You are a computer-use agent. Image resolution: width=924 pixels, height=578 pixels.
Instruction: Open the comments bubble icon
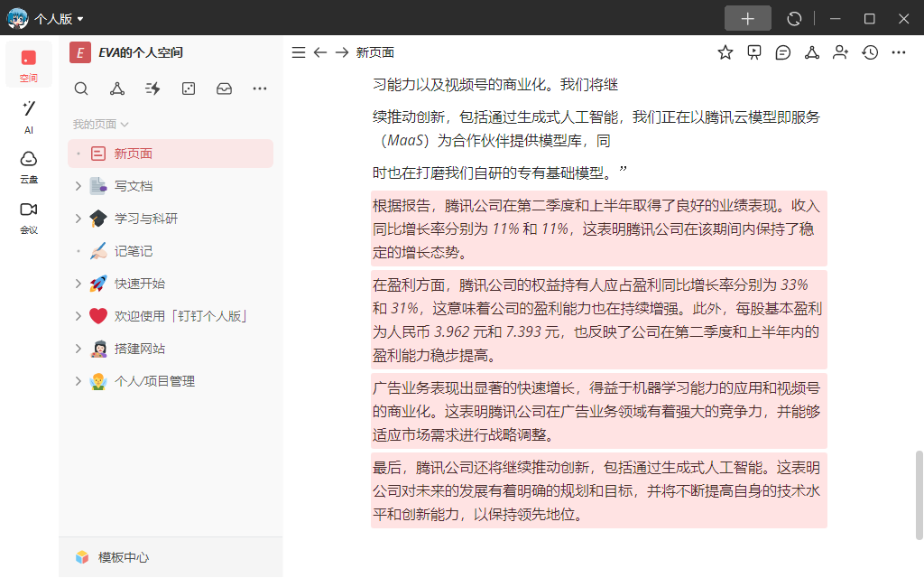point(783,52)
